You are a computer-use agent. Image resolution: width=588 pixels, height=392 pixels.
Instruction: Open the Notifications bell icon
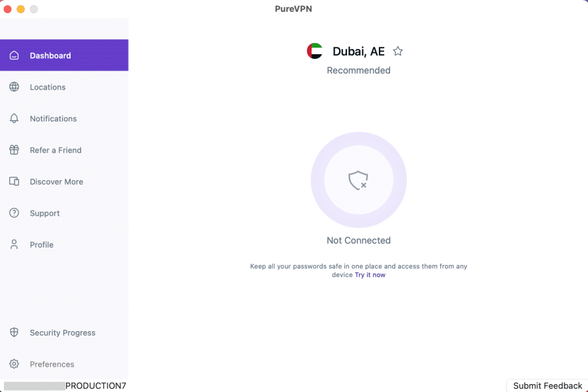click(x=14, y=118)
